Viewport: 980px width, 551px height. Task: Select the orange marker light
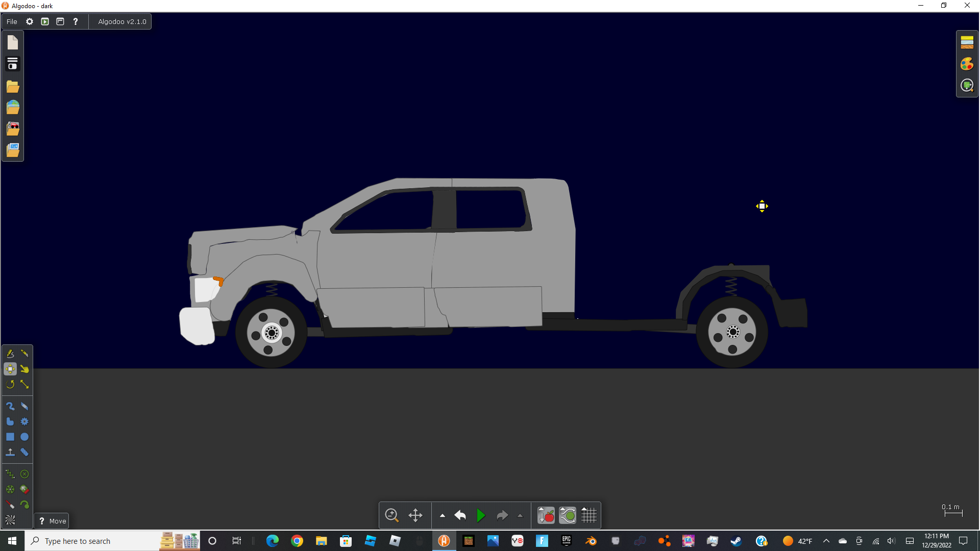pos(219,281)
